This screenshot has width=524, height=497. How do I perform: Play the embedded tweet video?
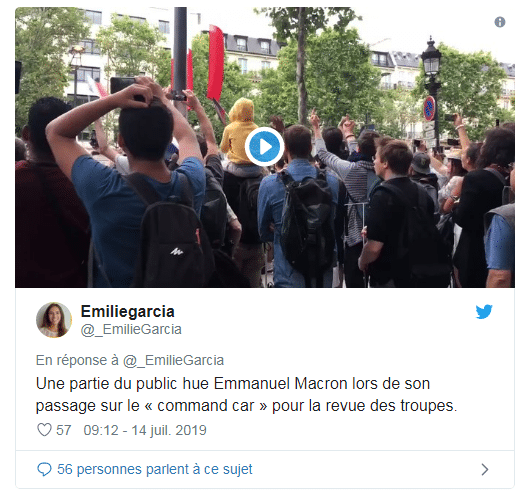click(x=264, y=146)
